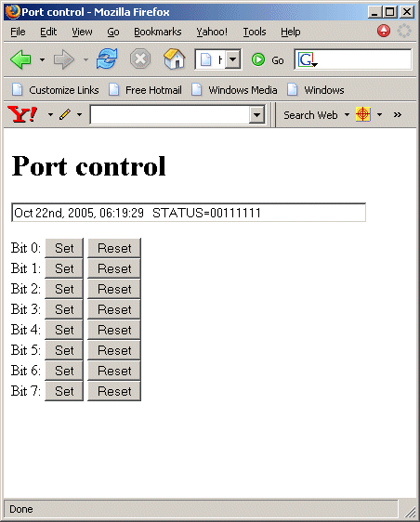Open the Help menu

291,32
